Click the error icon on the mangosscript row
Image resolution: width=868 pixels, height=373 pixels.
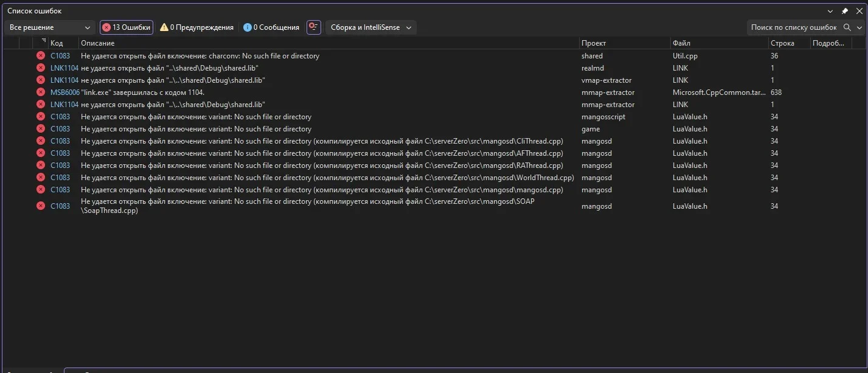(41, 117)
